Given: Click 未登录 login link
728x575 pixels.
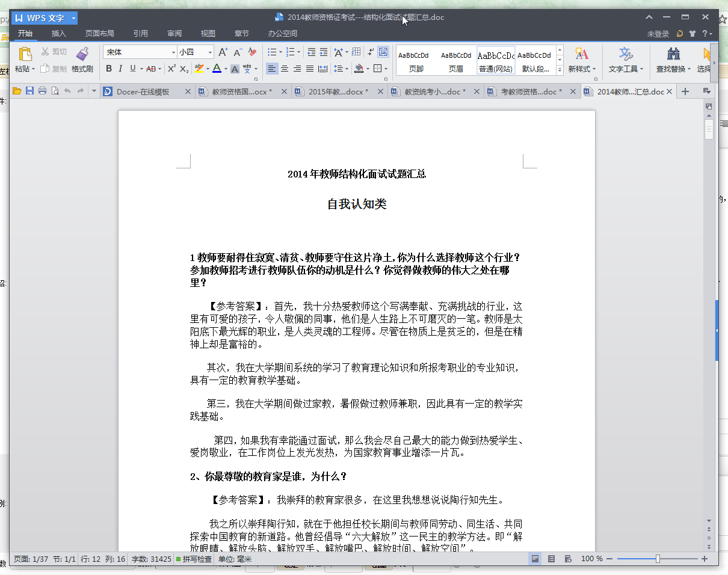Looking at the screenshot, I should 658,34.
